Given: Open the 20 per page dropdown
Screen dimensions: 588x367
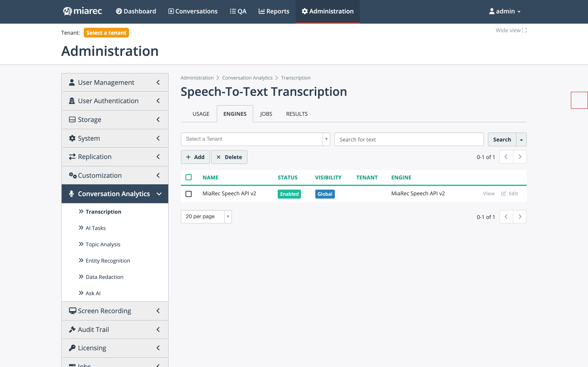Looking at the screenshot, I should [206, 217].
